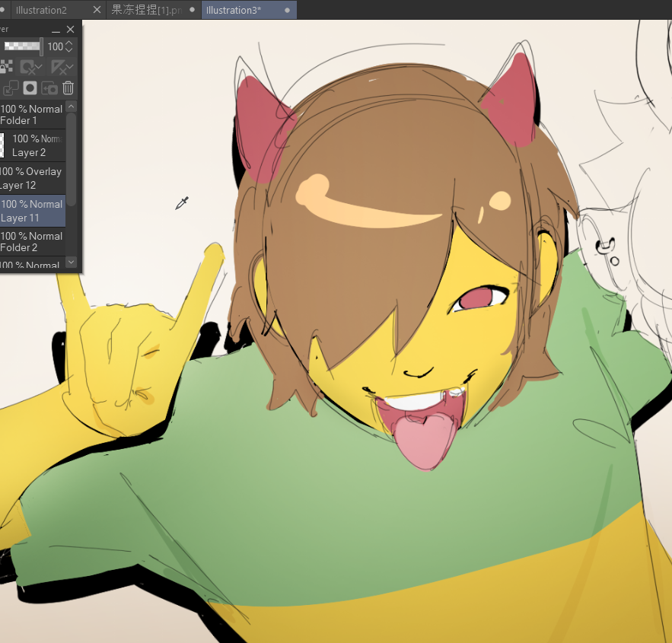This screenshot has height=643, width=672.
Task: Close the Illustration2 tab
Action: coord(97,9)
